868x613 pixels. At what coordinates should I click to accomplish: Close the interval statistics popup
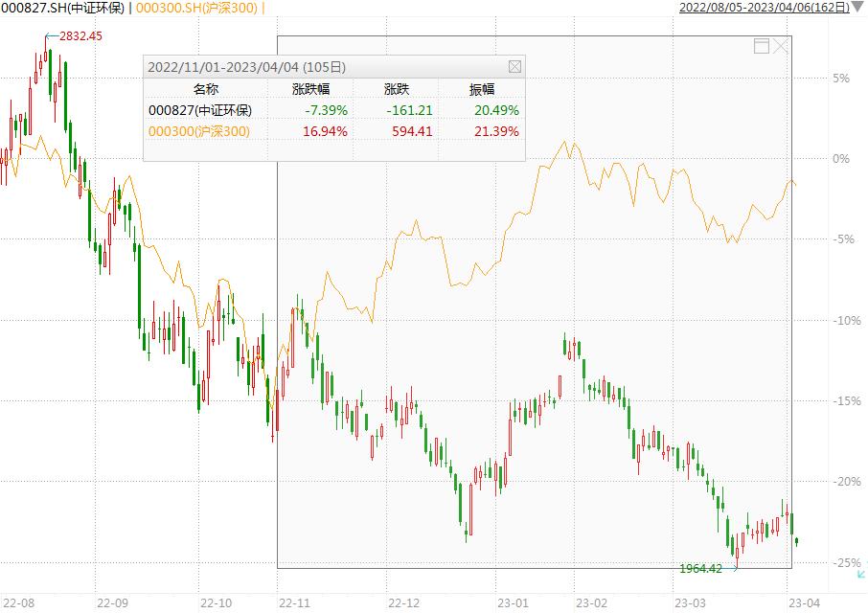514,67
